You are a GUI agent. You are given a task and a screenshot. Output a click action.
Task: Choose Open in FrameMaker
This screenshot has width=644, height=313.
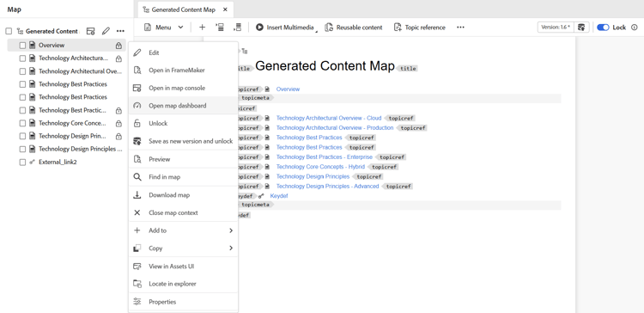pos(183,70)
